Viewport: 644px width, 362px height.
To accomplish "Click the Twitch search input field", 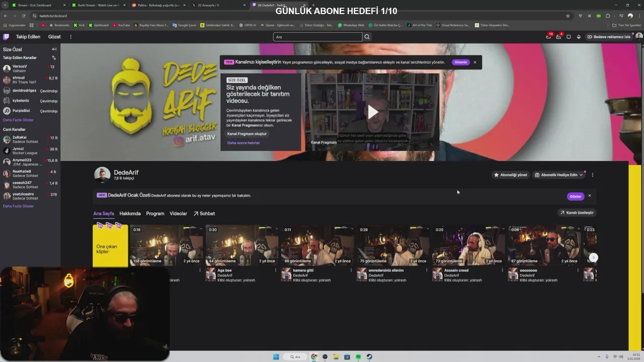I will [317, 37].
